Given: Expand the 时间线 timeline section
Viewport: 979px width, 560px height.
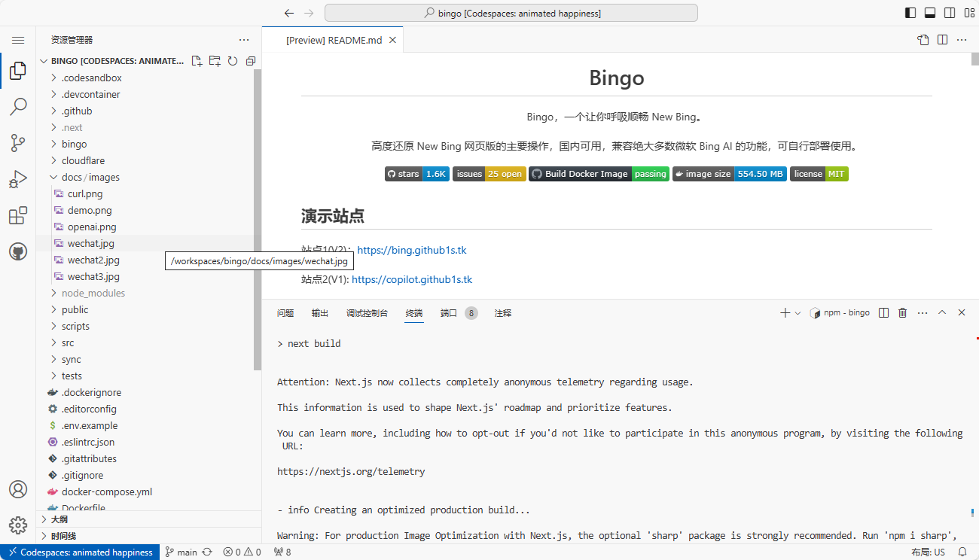Looking at the screenshot, I should [149, 536].
